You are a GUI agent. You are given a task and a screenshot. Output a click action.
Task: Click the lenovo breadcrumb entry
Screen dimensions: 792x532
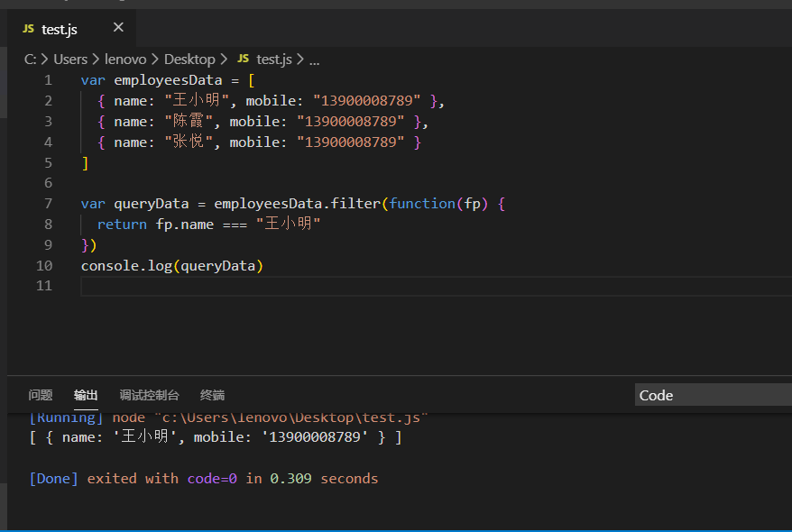(125, 59)
